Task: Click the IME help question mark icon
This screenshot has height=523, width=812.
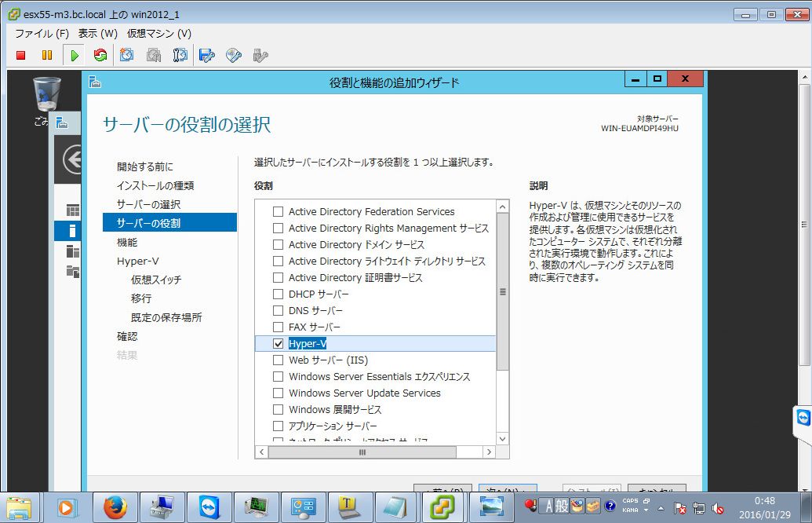Action: point(610,506)
